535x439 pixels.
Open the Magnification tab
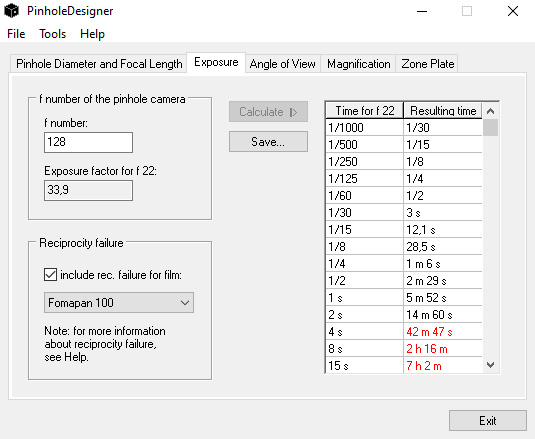click(x=358, y=64)
